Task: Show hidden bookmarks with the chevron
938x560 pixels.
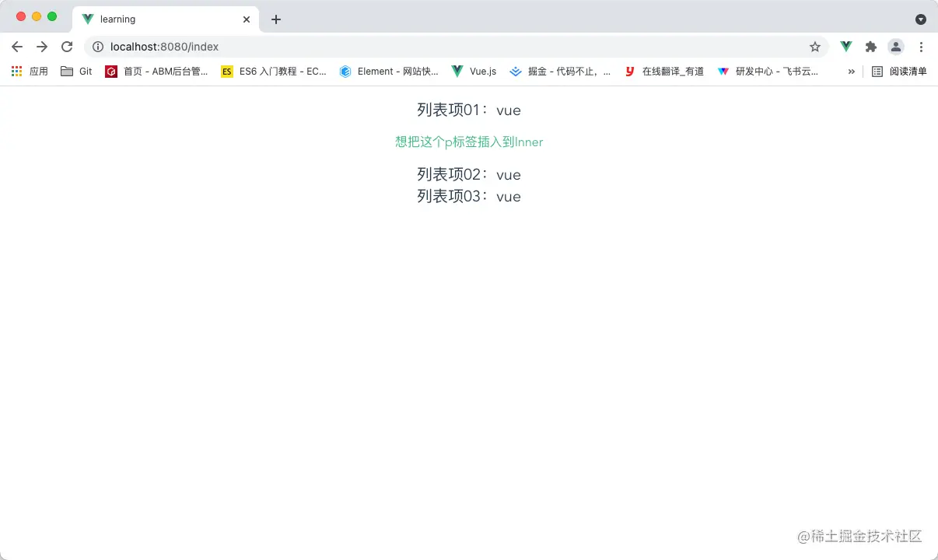Action: [852, 72]
